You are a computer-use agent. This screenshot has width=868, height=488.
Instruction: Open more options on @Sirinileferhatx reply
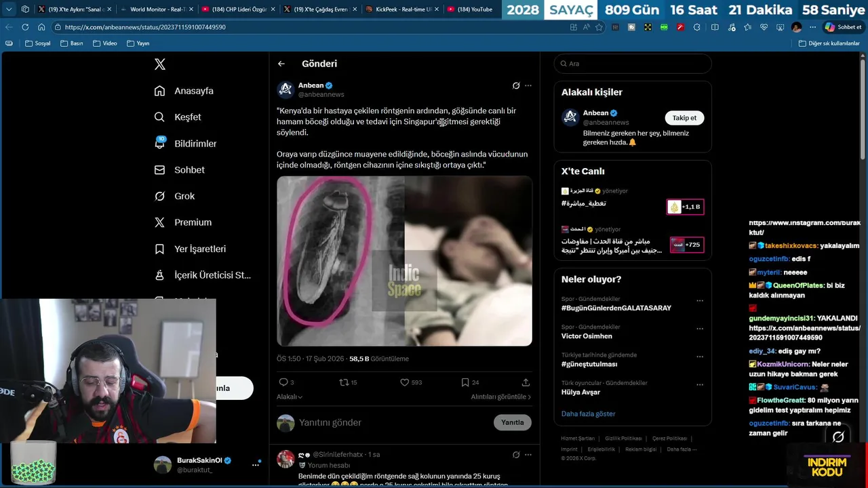point(528,455)
